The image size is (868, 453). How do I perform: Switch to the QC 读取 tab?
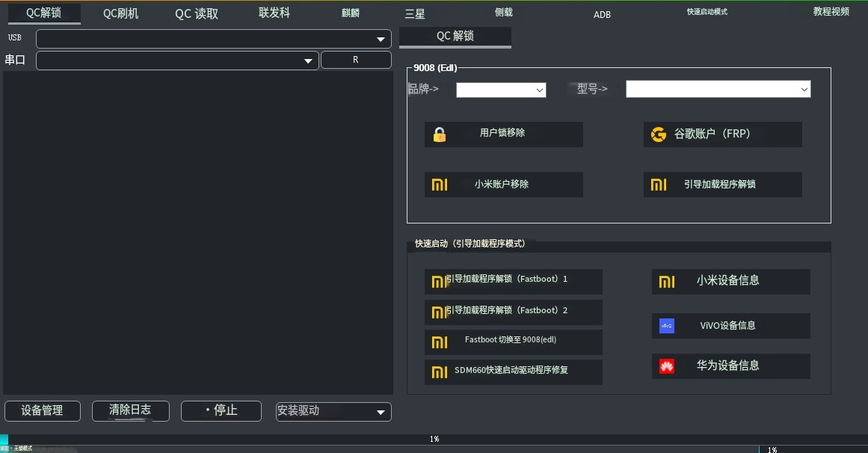point(197,14)
